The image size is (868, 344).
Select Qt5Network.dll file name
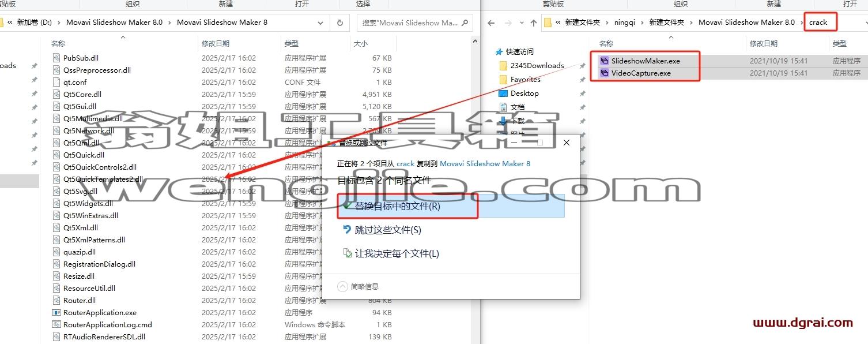pyautogui.click(x=89, y=130)
